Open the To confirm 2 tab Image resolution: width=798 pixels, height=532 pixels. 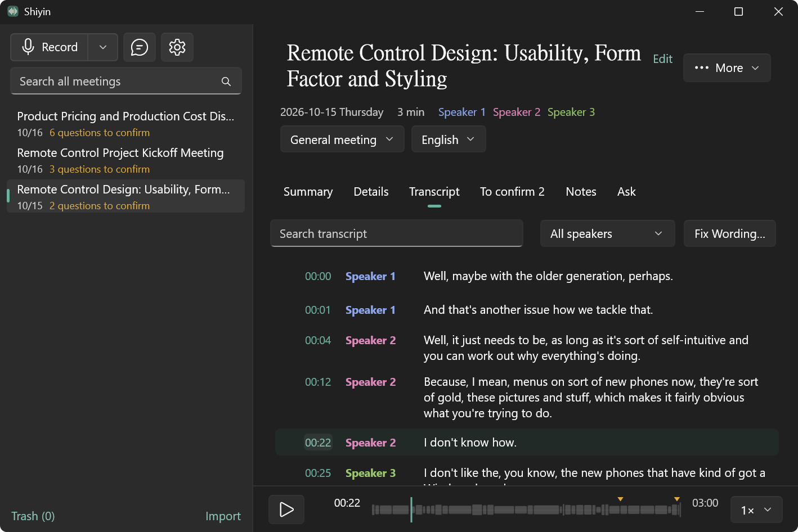(x=512, y=192)
